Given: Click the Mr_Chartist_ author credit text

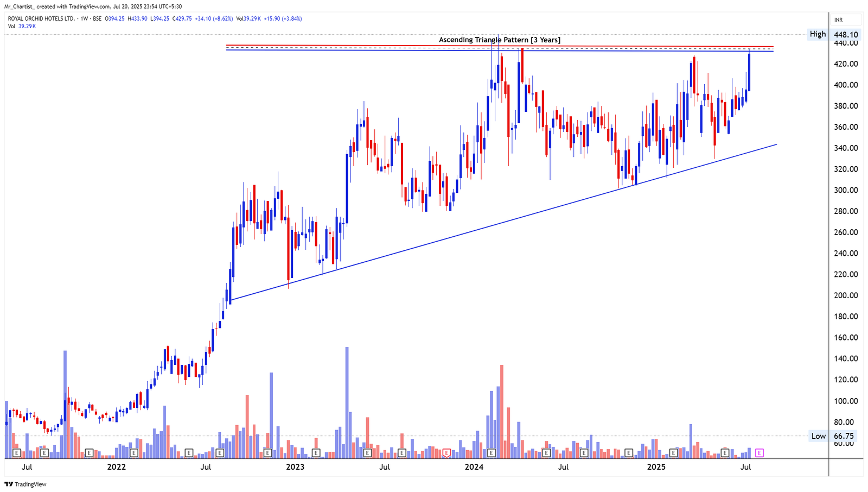Looking at the screenshot, I should point(21,7).
